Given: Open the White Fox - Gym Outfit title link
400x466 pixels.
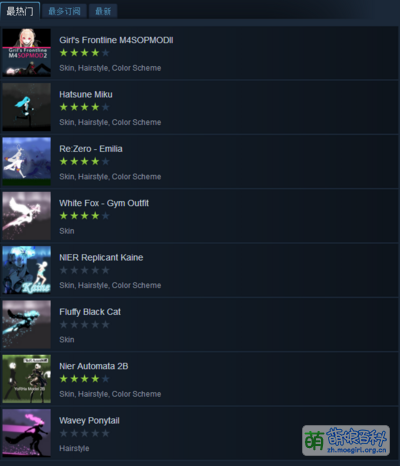Looking at the screenshot, I should pyautogui.click(x=104, y=203).
